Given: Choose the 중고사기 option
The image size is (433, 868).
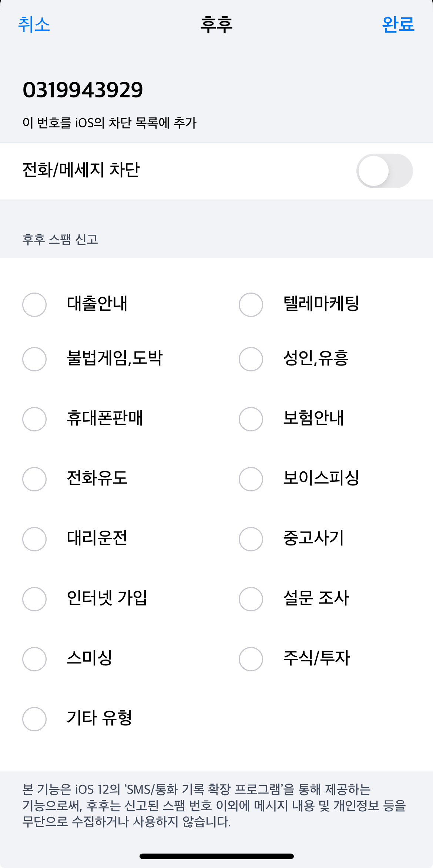Looking at the screenshot, I should (251, 539).
